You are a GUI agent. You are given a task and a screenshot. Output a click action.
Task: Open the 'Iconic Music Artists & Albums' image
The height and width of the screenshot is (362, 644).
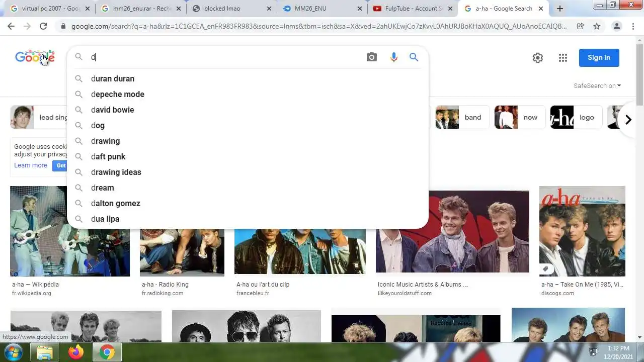pyautogui.click(x=452, y=231)
